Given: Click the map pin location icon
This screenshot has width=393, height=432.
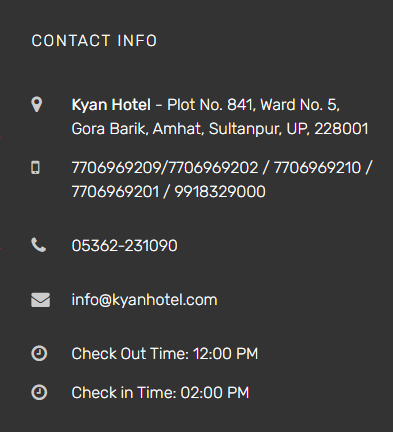Looking at the screenshot, I should (37, 105).
